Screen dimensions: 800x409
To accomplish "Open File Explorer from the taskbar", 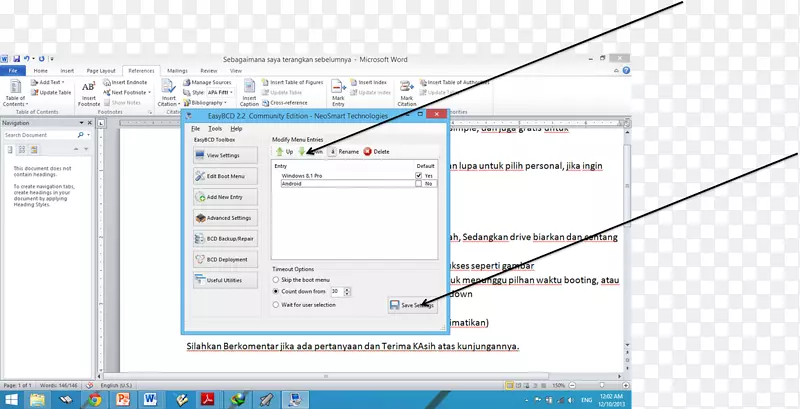I will [37, 399].
